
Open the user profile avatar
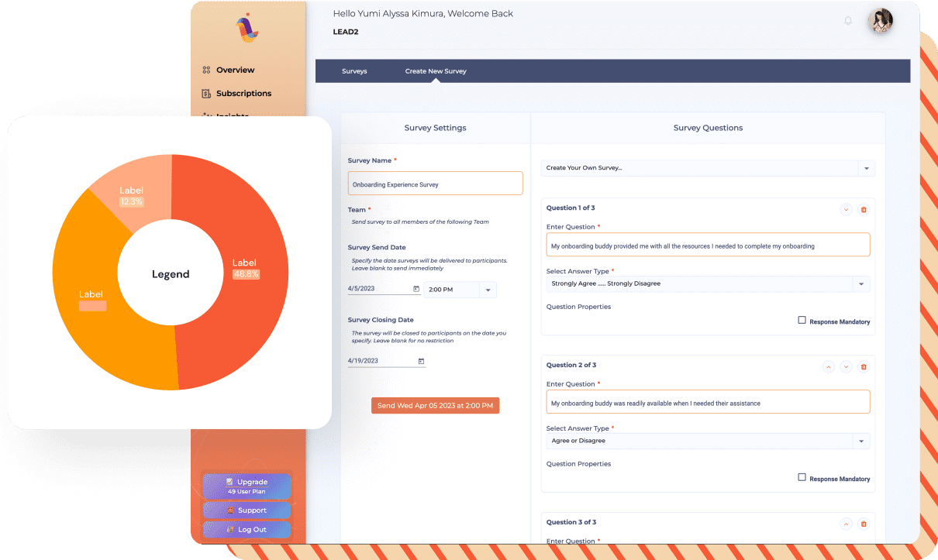click(x=880, y=21)
